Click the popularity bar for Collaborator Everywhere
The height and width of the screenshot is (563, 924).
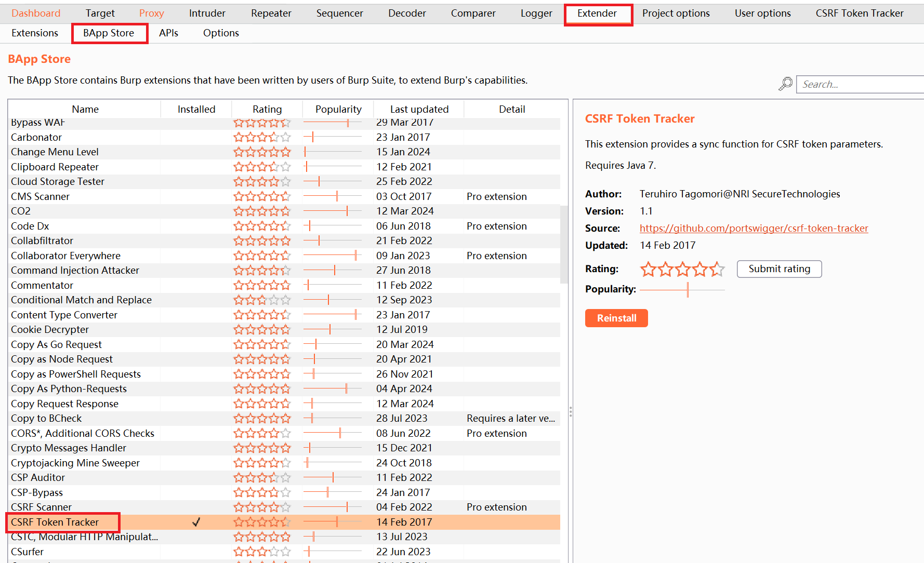tap(333, 256)
